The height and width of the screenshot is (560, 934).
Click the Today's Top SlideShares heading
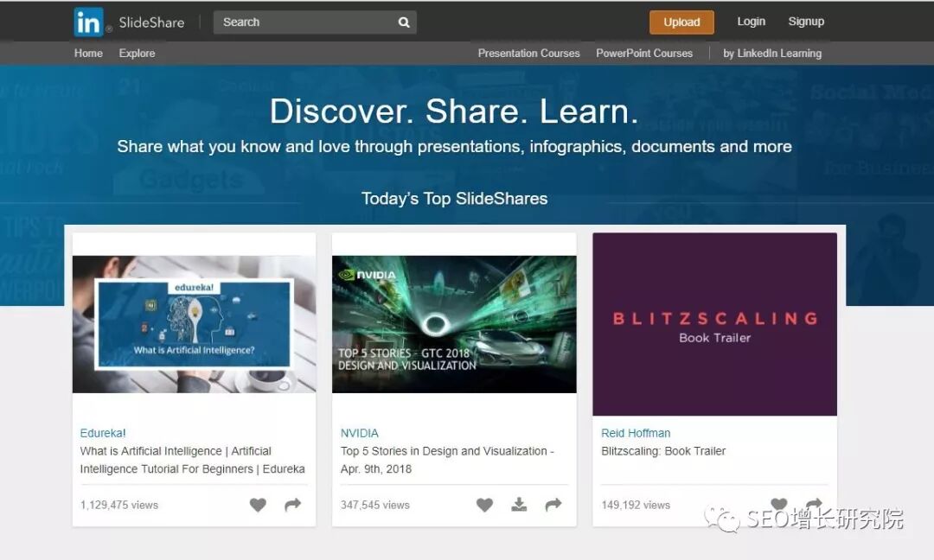(x=455, y=199)
